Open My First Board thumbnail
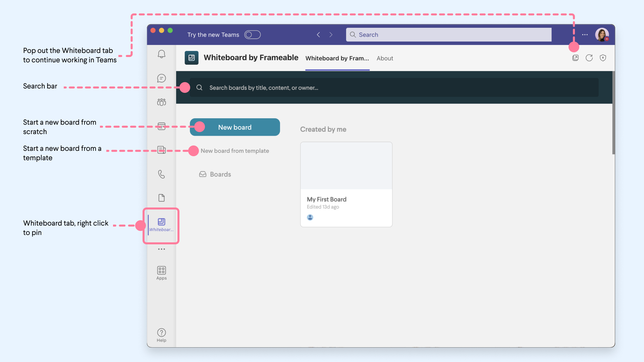Image resolution: width=644 pixels, height=362 pixels. tap(346, 166)
